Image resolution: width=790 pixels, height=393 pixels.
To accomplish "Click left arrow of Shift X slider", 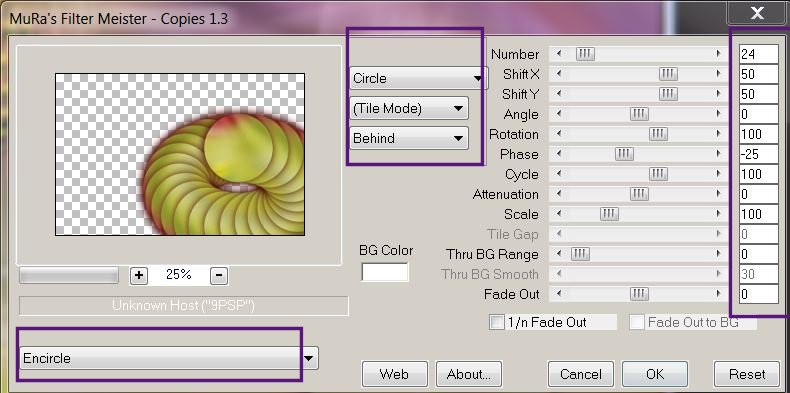I will point(559,74).
